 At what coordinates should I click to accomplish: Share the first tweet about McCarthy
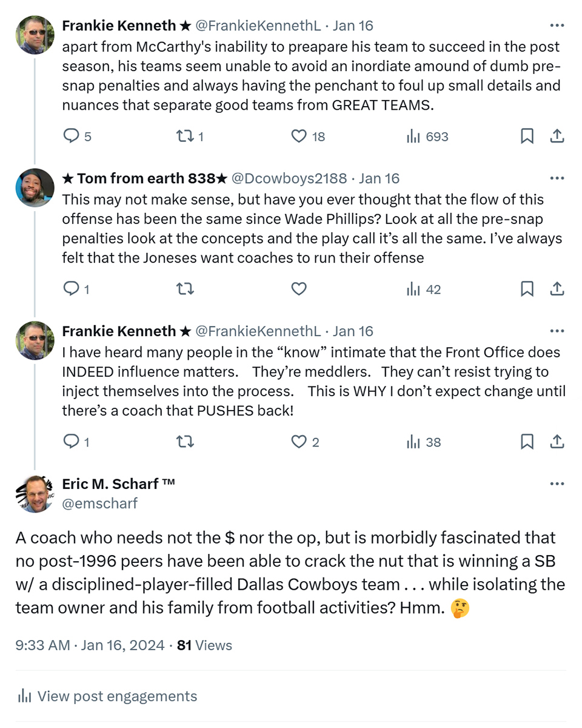click(x=557, y=136)
